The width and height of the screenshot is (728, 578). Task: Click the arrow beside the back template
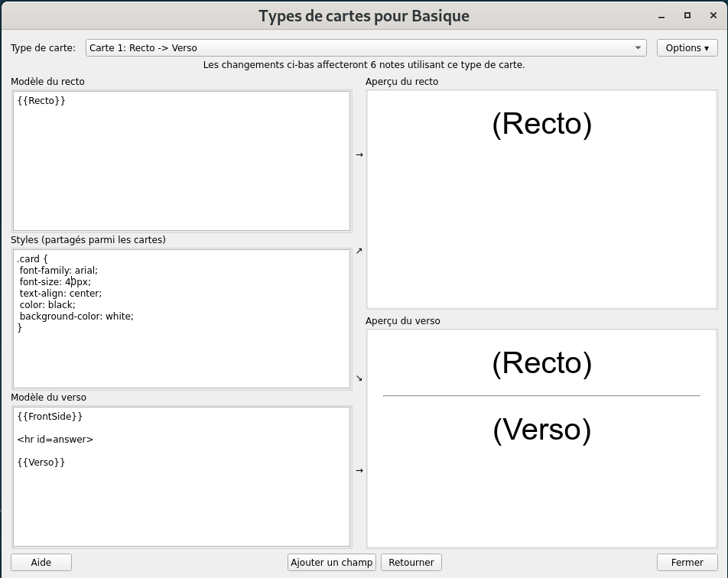(x=359, y=470)
